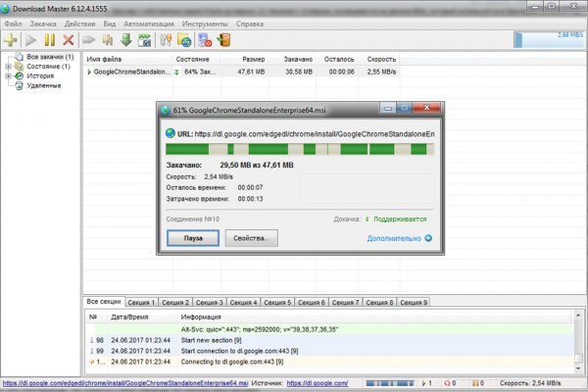Click the Удаленные trash bin icon

coord(19,86)
